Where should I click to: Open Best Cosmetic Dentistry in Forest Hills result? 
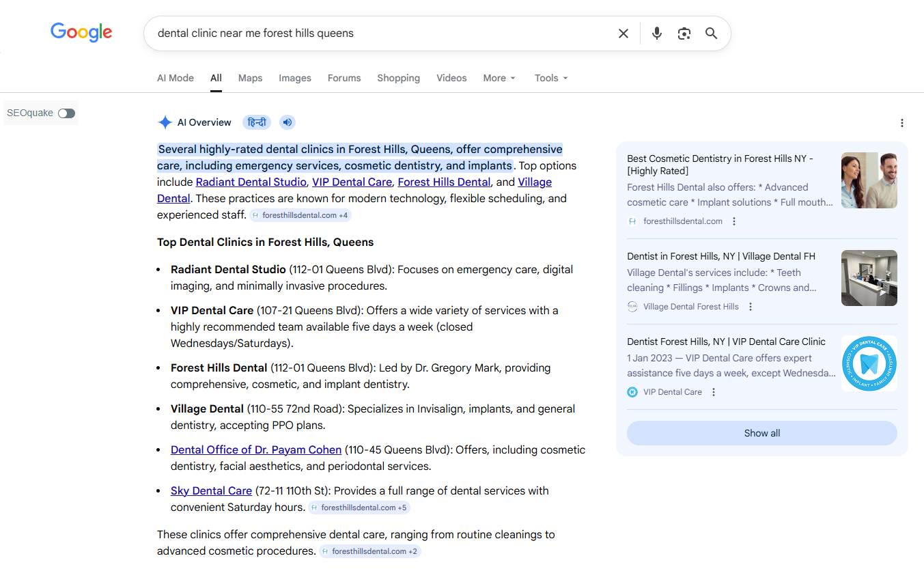click(x=720, y=165)
